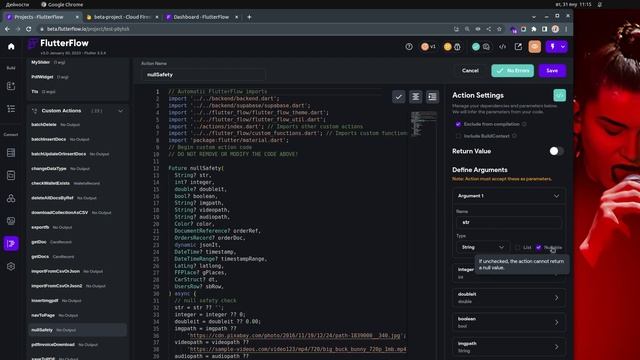Reload the page in Chrome

pyautogui.click(x=29, y=29)
